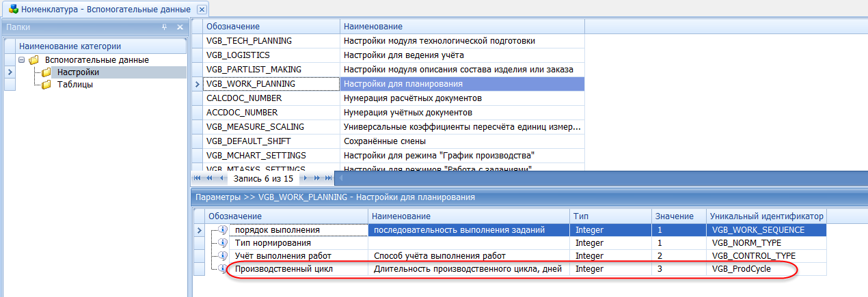Sort by the Уникальный идентификатор column header
The image size is (868, 297).
(x=765, y=216)
